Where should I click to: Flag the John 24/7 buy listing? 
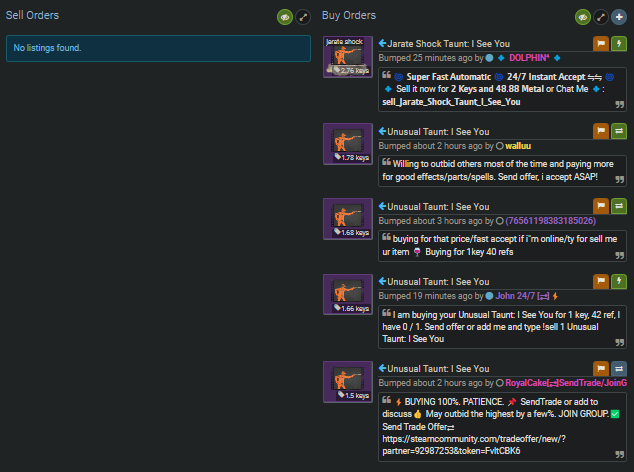click(x=601, y=281)
